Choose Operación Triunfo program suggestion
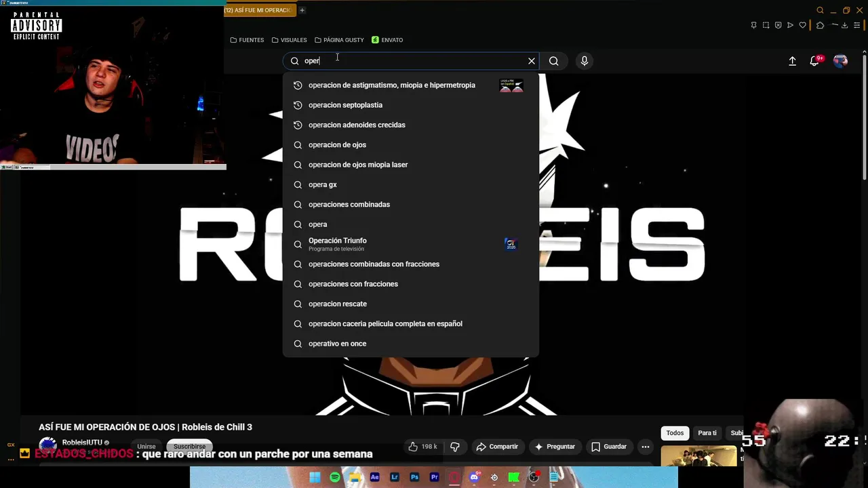868x488 pixels. click(x=410, y=244)
